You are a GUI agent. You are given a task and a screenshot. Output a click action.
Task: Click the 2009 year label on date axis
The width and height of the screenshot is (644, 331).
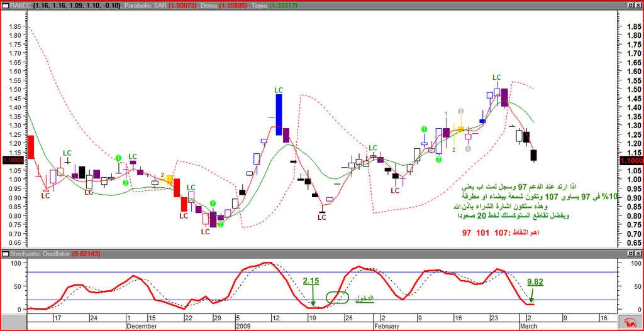[243, 327]
